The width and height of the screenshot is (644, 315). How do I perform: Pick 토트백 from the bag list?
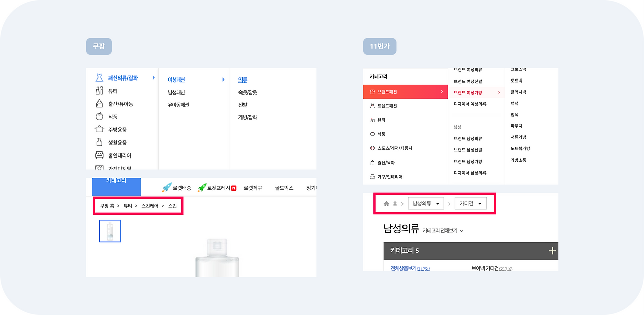[x=517, y=81]
